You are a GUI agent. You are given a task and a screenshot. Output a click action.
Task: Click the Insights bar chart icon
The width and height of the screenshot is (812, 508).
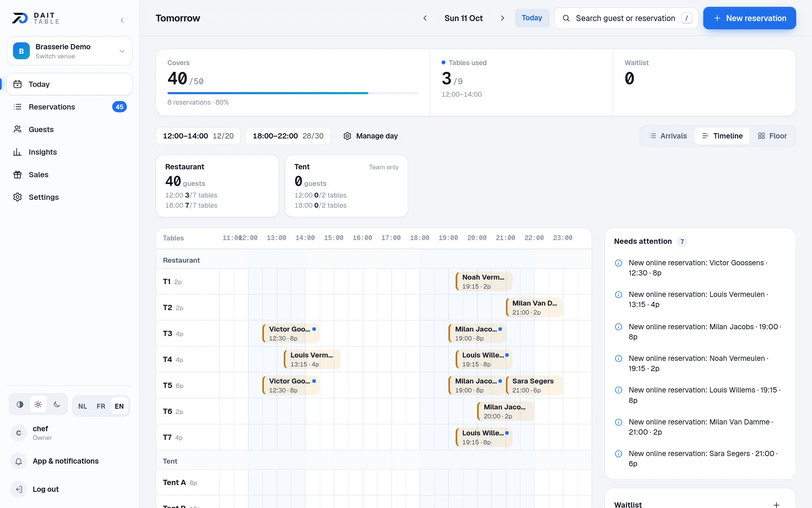17,152
